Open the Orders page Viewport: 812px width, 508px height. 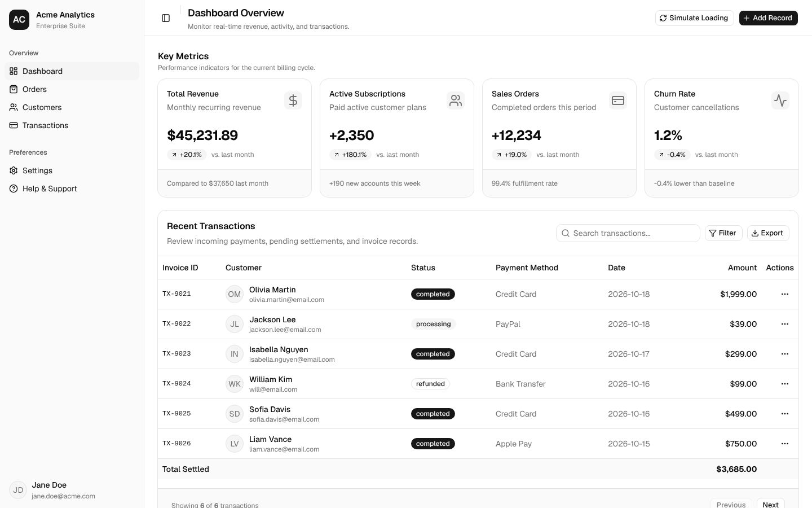[x=72, y=89]
